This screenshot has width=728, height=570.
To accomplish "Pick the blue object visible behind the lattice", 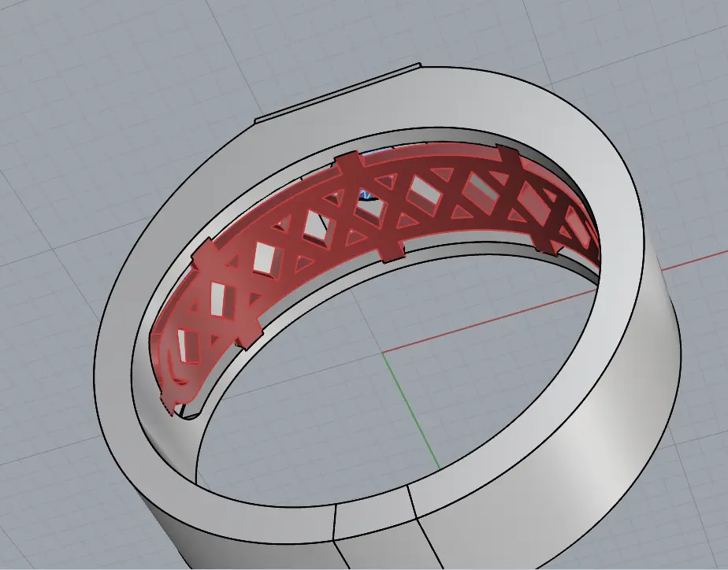I will pyautogui.click(x=366, y=194).
